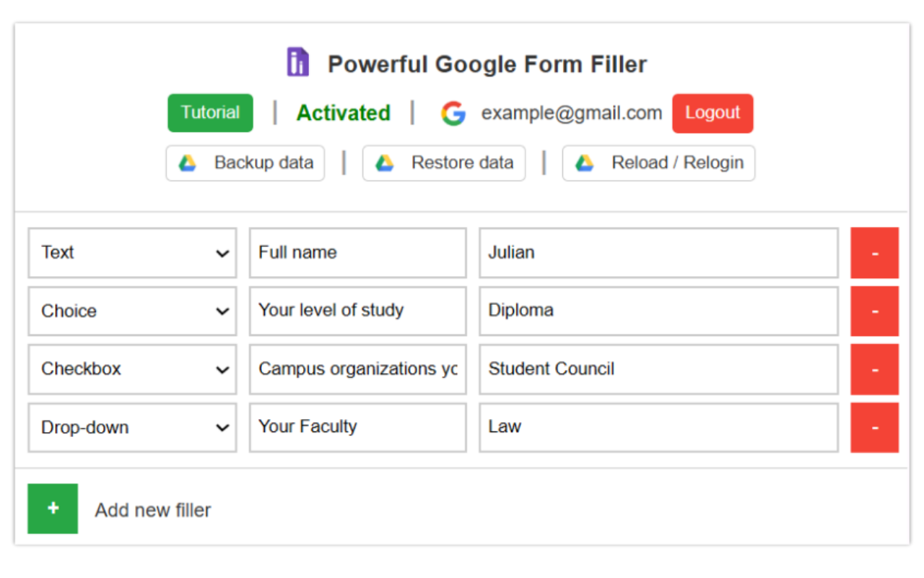Edit the Your Faculty question field

(x=358, y=428)
